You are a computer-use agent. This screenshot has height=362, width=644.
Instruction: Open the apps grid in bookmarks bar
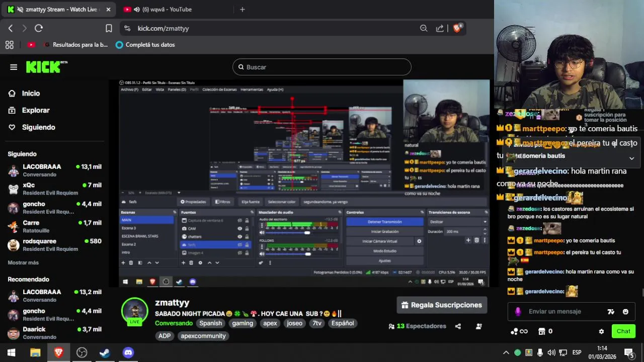pos(10,45)
